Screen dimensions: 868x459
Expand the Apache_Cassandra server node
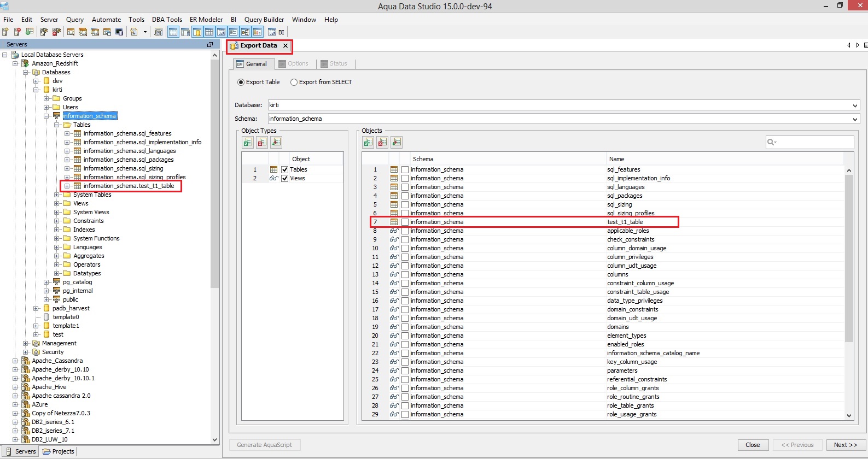point(15,361)
